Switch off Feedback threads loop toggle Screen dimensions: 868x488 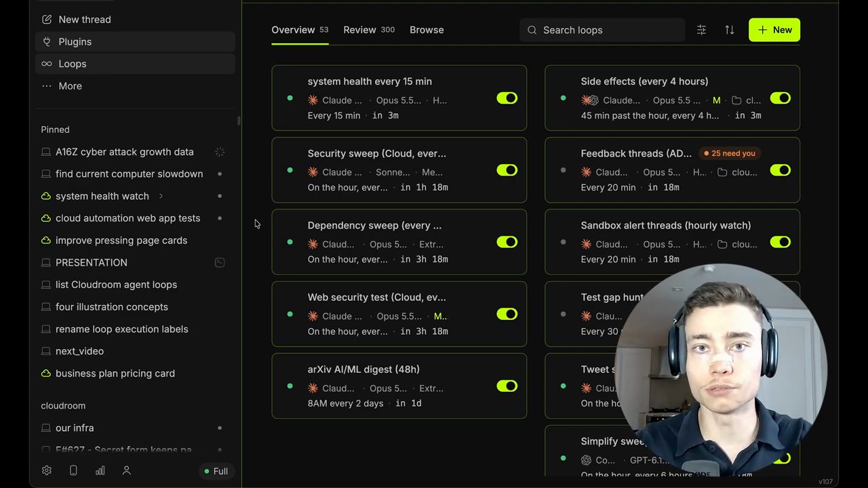780,170
